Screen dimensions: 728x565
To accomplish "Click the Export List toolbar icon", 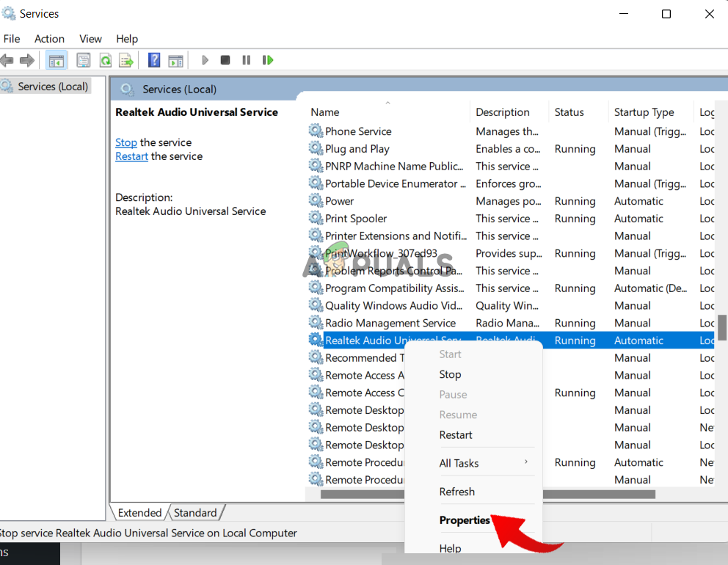I will pyautogui.click(x=126, y=60).
